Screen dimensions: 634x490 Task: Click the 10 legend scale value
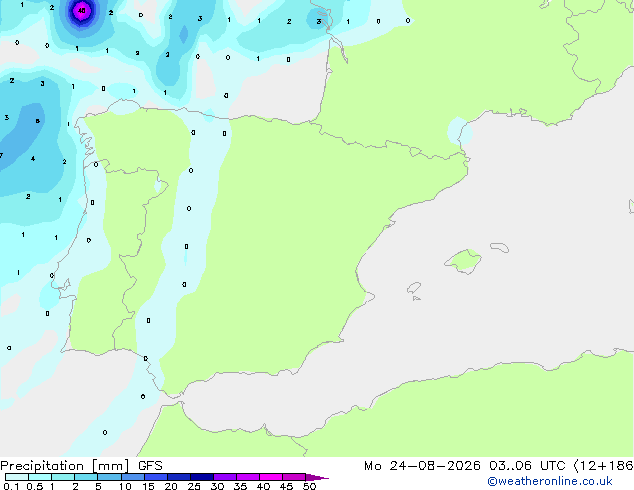(125, 486)
